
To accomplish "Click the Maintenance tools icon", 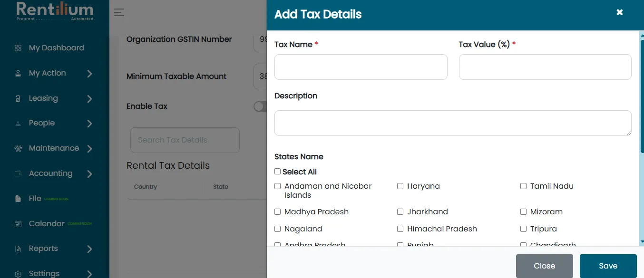I will point(18,148).
